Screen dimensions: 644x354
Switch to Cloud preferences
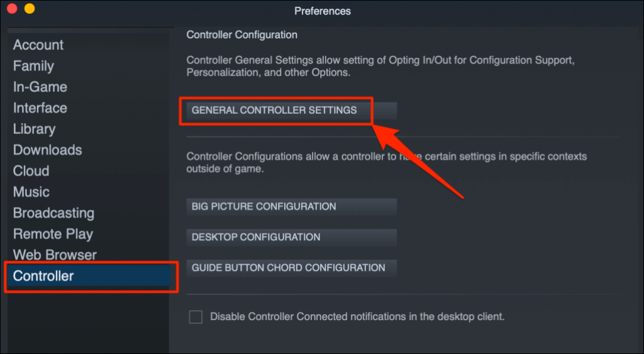pos(31,171)
